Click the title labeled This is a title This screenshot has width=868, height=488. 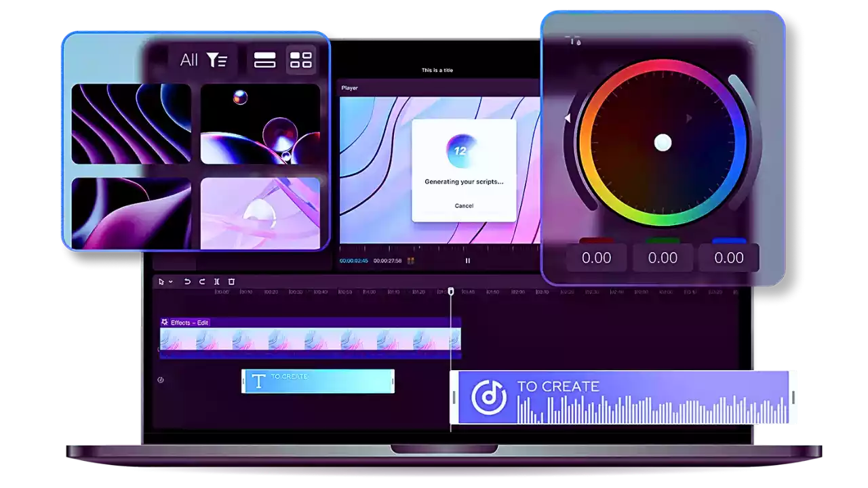(x=438, y=70)
